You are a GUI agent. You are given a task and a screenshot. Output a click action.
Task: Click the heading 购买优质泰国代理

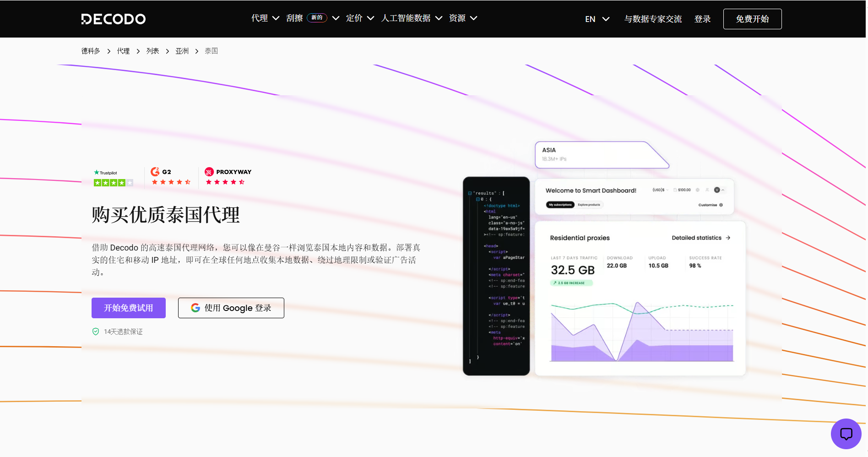[x=166, y=215]
